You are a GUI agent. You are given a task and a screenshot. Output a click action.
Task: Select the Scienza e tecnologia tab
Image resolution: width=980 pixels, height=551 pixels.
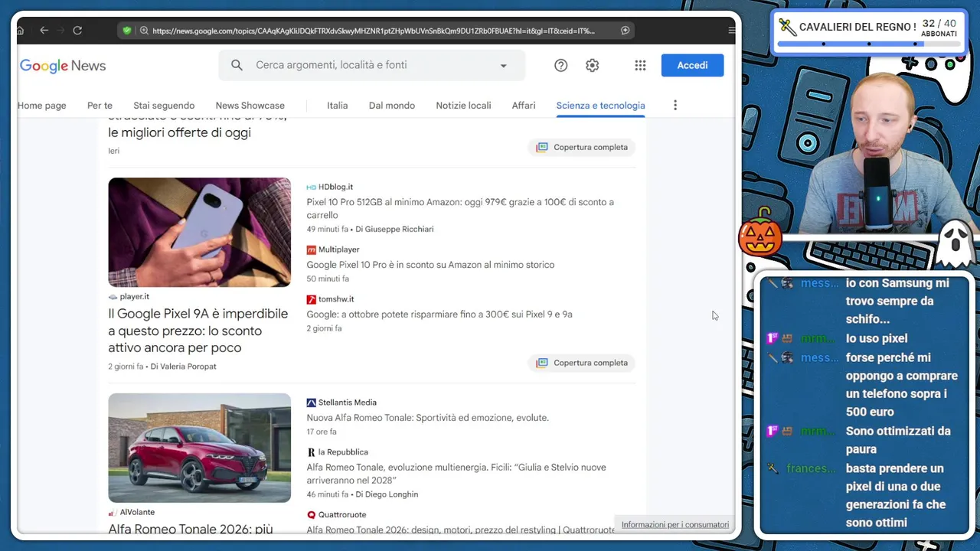(x=600, y=106)
